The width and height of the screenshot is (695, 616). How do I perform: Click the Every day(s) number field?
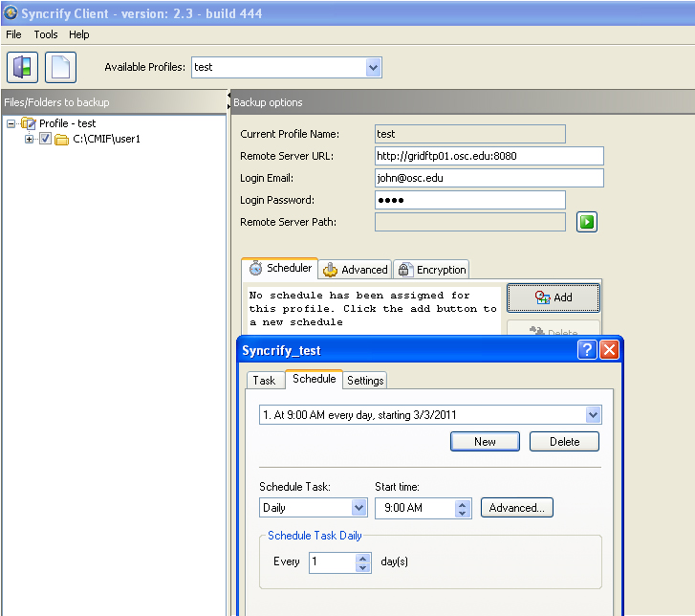coord(333,563)
